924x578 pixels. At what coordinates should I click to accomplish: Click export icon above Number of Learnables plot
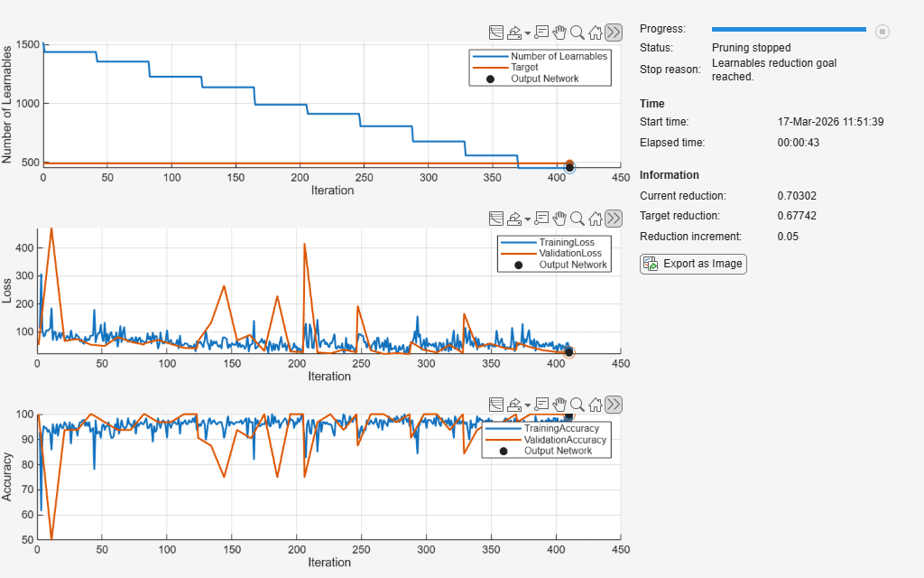514,33
